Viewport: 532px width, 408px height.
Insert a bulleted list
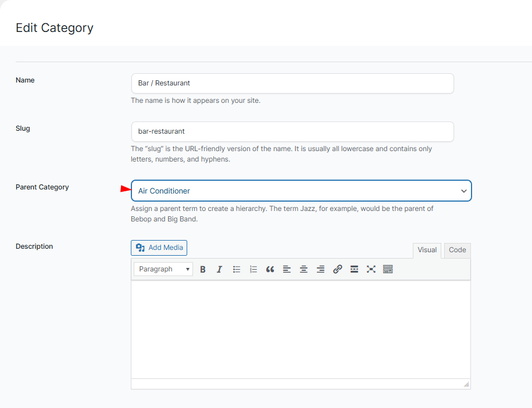[x=237, y=269]
